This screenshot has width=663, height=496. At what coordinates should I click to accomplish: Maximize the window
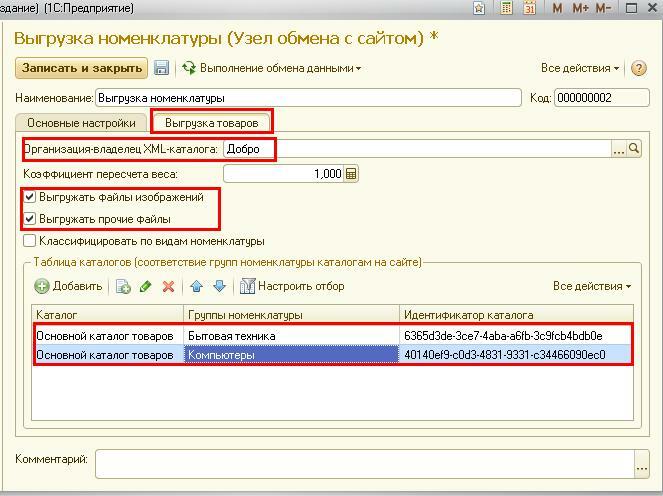click(631, 8)
